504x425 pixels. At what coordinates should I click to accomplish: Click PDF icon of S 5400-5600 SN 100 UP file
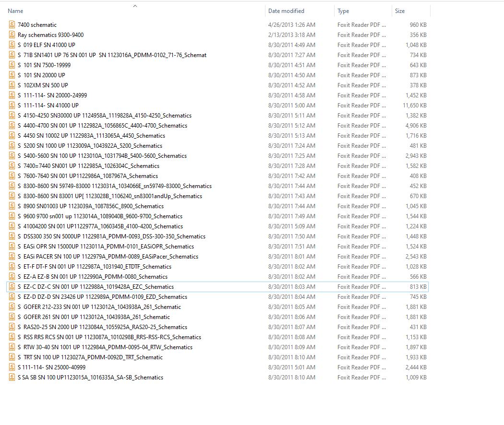pyautogui.click(x=12, y=155)
